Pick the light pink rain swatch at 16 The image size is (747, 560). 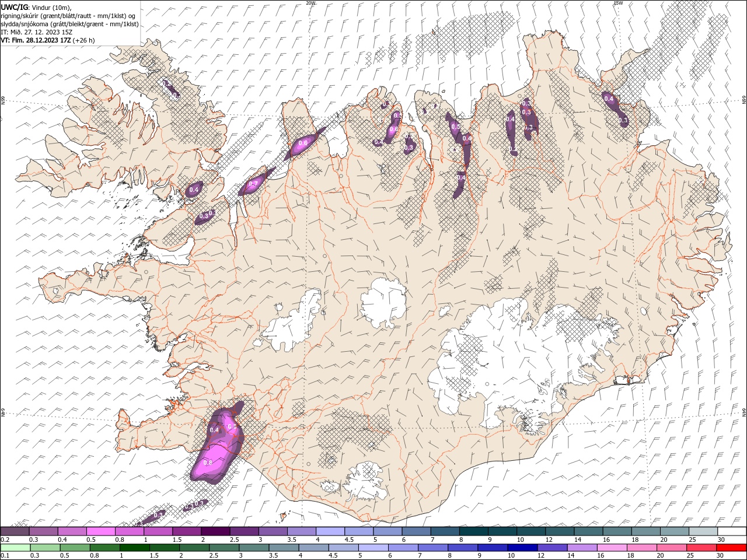point(611,548)
